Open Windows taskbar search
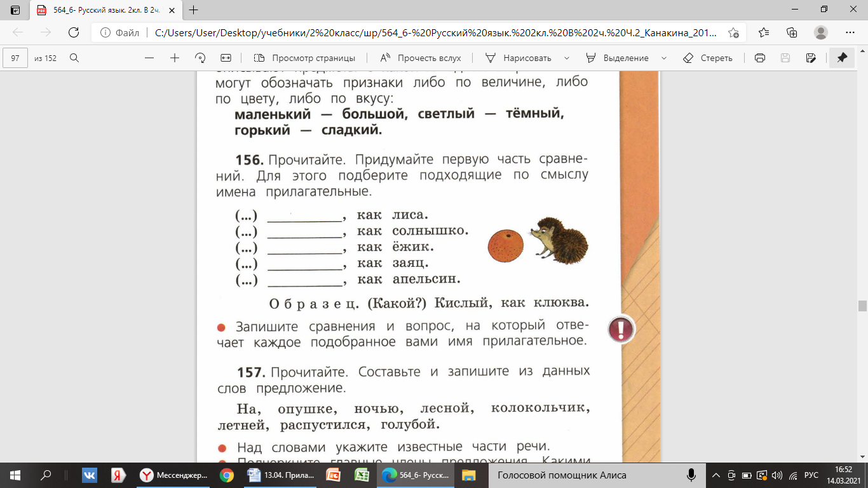868x488 pixels. pos(46,475)
